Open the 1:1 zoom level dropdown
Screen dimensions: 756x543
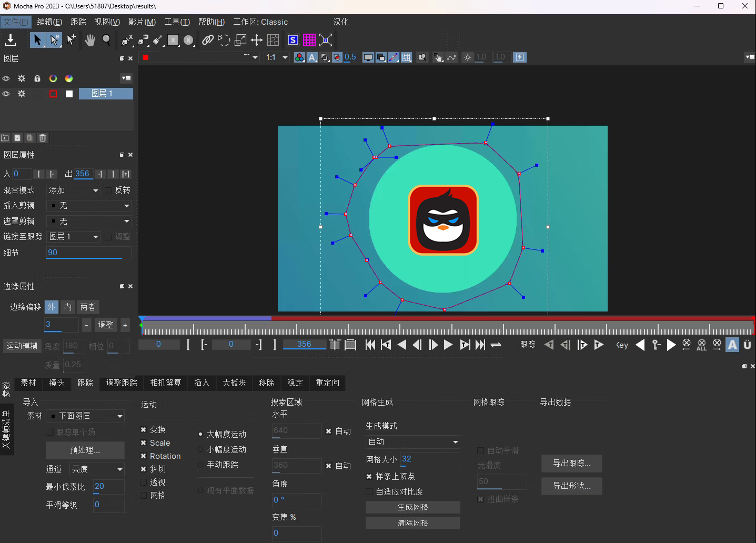point(277,57)
